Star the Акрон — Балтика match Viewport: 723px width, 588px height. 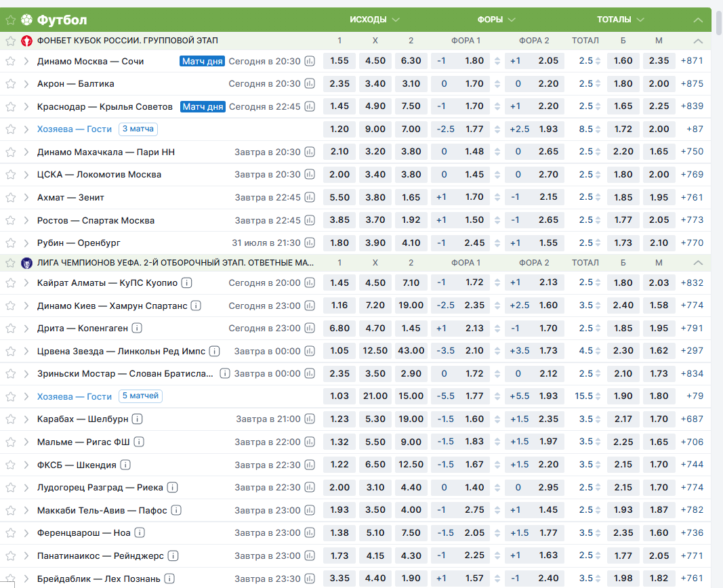[x=11, y=84]
